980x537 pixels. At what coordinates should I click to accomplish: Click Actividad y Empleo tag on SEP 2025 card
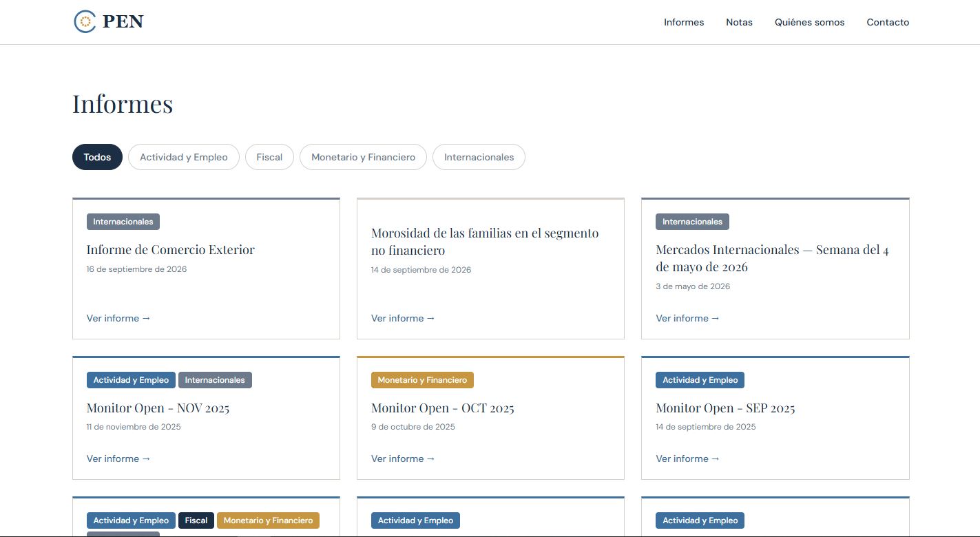[x=700, y=380]
